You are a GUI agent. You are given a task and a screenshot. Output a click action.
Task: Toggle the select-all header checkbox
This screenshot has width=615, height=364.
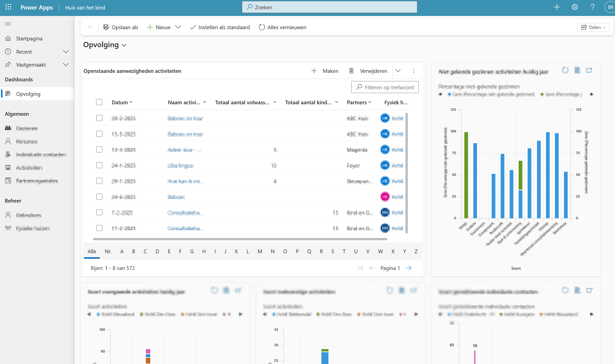(99, 102)
